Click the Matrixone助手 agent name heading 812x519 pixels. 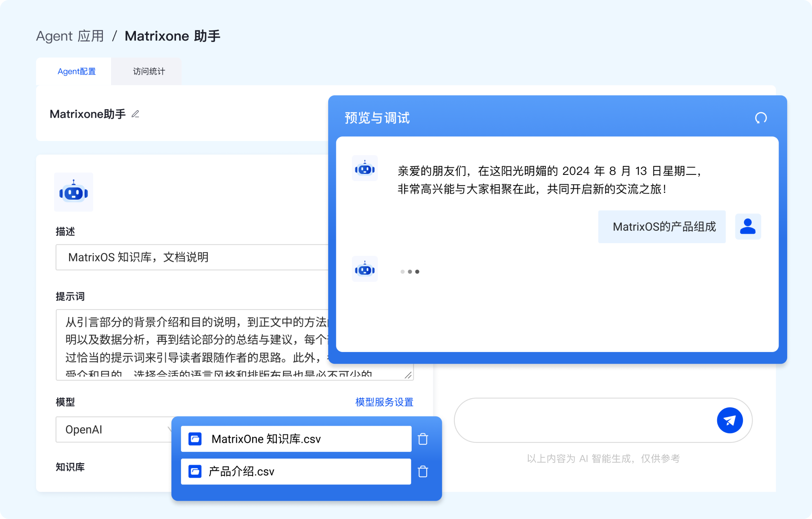pyautogui.click(x=88, y=114)
